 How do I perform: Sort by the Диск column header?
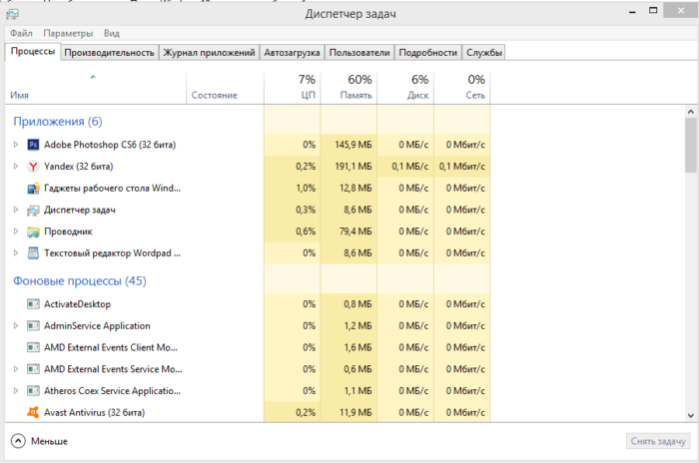tap(406, 88)
